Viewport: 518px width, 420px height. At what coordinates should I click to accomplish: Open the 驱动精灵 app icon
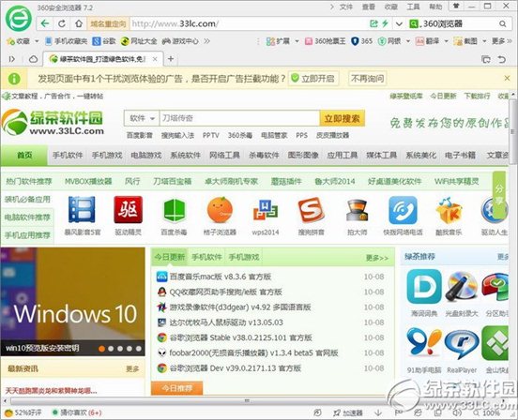pos(129,209)
